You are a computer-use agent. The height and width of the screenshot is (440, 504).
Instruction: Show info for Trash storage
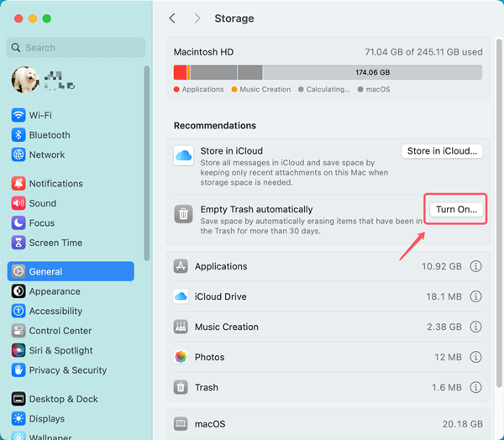pos(475,387)
